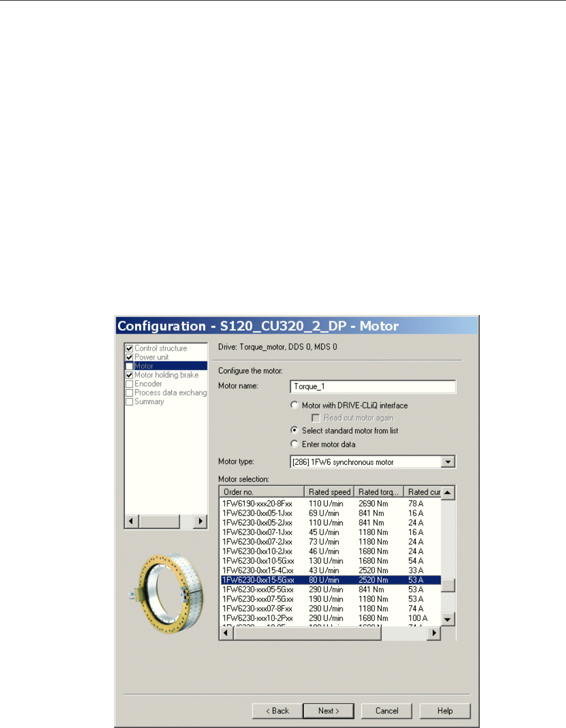Viewport: 566px width, 728px height.
Task: Select motor 1FW6230-0xx05-2Jxx row
Action: (x=330, y=523)
